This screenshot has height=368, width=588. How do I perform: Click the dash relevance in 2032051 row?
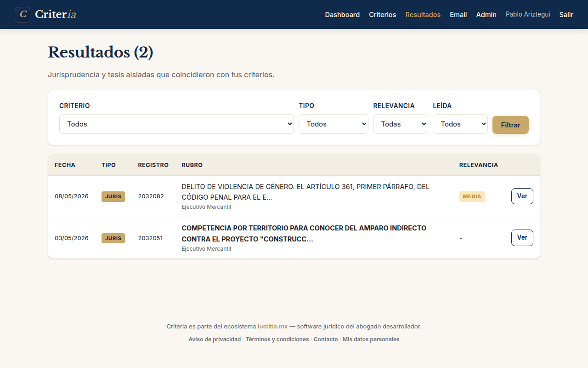(461, 238)
